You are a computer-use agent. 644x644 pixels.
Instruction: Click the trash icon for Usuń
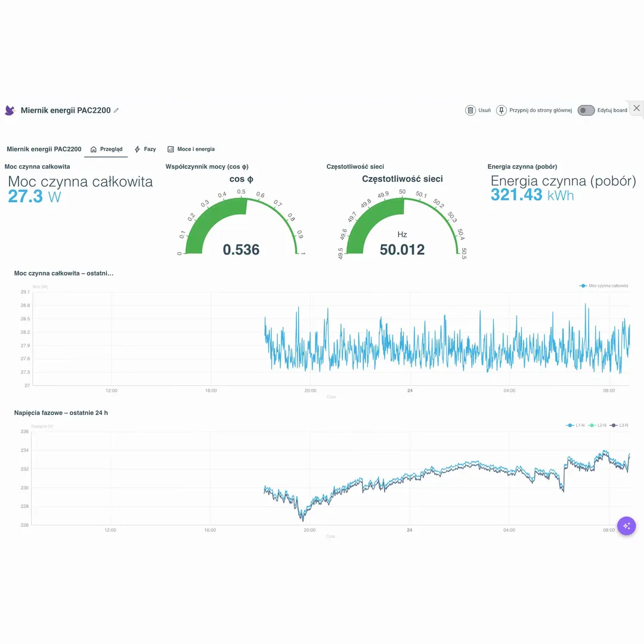point(470,110)
